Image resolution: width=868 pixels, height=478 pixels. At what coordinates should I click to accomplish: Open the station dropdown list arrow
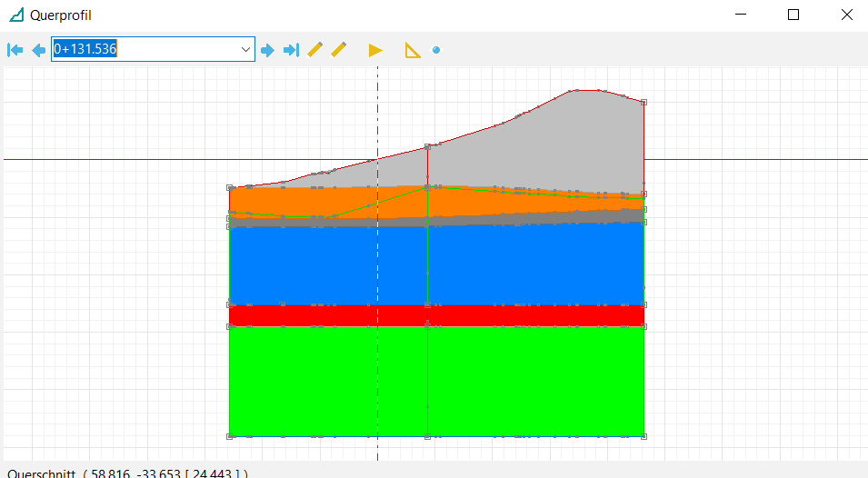pos(245,50)
